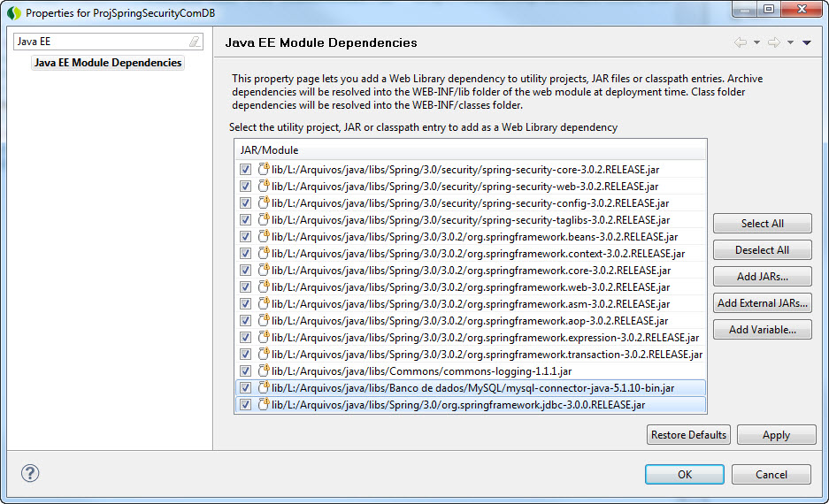Click the Add External JARs... button
Screen dimensions: 829x504
click(x=763, y=302)
